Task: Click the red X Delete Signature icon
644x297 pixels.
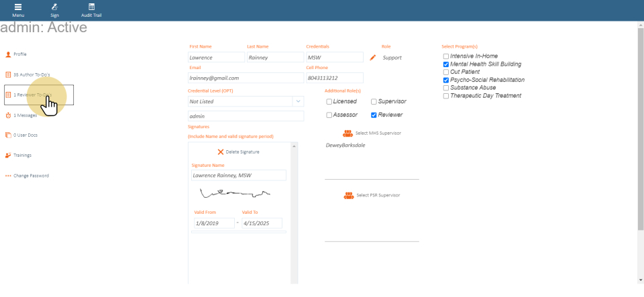Action: pos(221,152)
